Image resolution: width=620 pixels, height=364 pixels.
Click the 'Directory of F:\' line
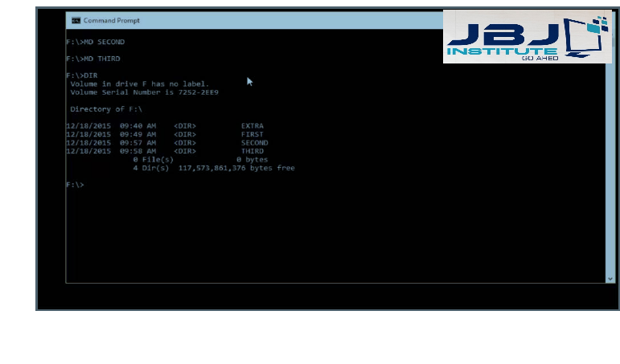click(106, 109)
